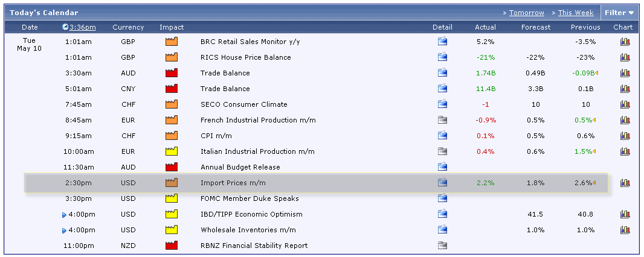
Task: Open chart icon for Wholesale Inventories m/m
Action: click(625, 229)
